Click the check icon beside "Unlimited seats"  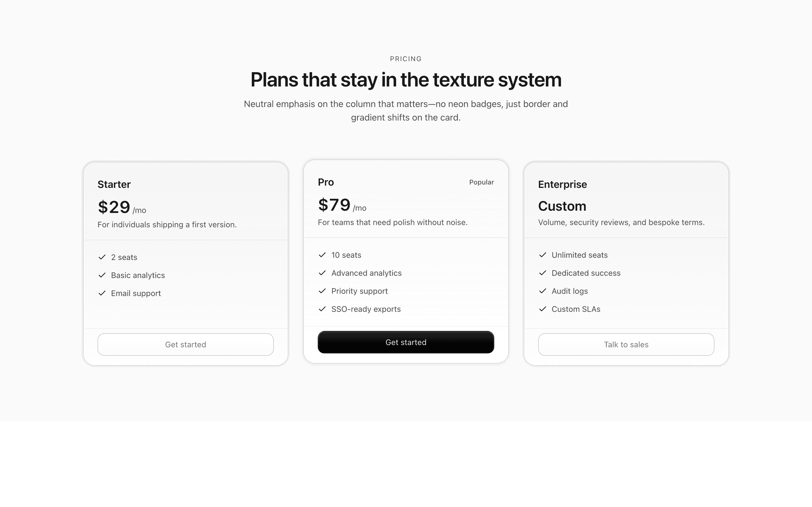[x=543, y=255]
